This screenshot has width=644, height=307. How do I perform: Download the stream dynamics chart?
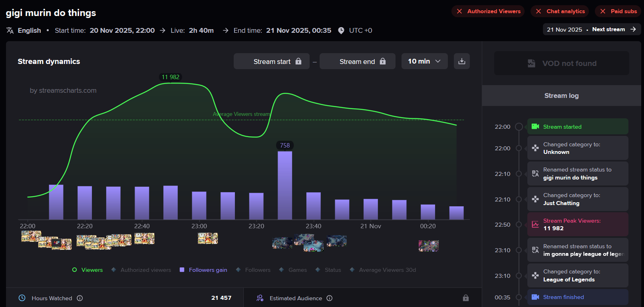(x=461, y=61)
